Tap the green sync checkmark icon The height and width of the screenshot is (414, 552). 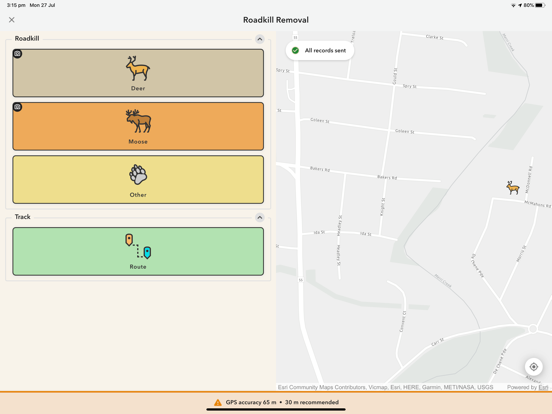click(295, 50)
